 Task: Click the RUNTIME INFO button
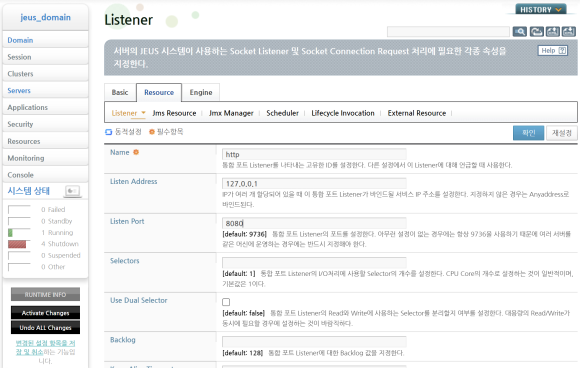point(45,294)
